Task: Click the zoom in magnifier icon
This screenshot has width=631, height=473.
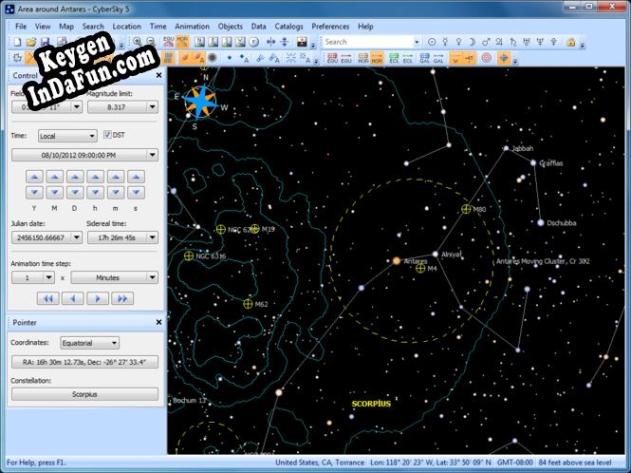Action: (x=137, y=41)
